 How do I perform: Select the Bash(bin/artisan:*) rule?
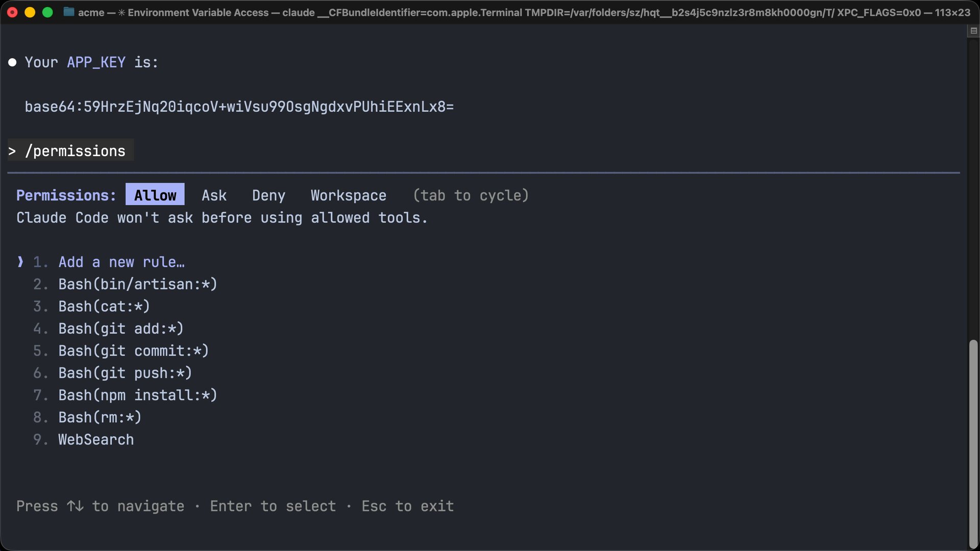coord(137,284)
